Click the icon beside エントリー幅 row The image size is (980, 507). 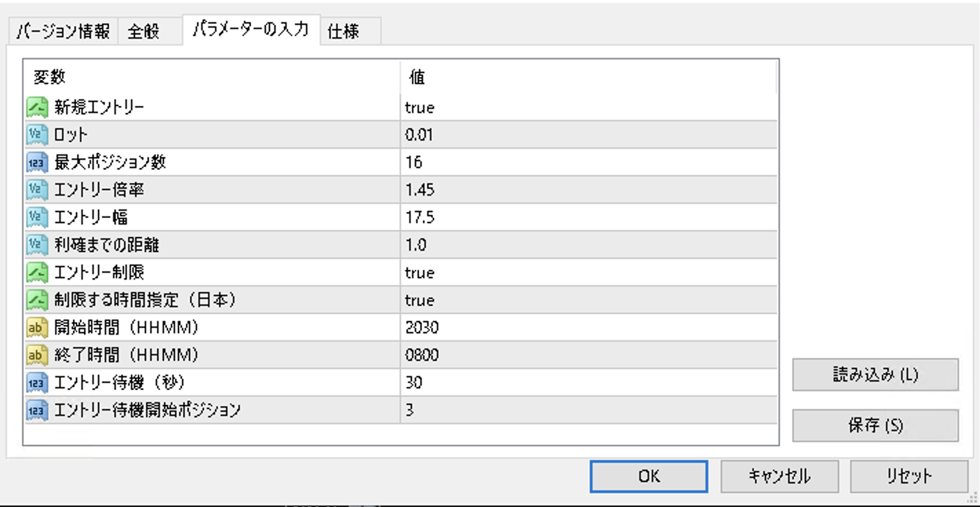[x=36, y=218]
